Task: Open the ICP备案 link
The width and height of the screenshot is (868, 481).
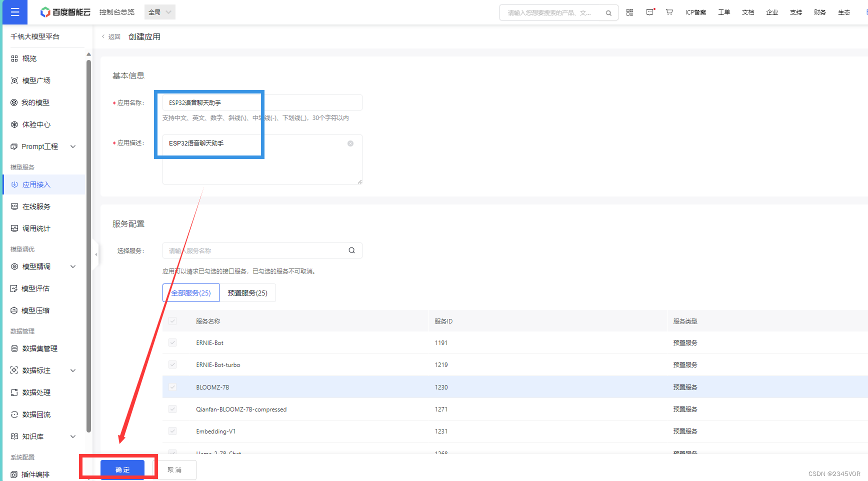Action: click(695, 12)
